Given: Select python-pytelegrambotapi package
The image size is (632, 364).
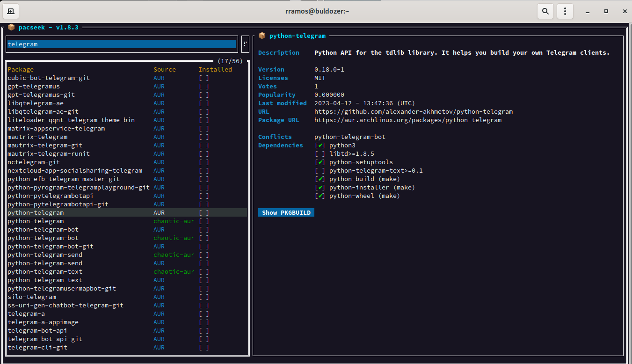Looking at the screenshot, I should pos(127,196).
